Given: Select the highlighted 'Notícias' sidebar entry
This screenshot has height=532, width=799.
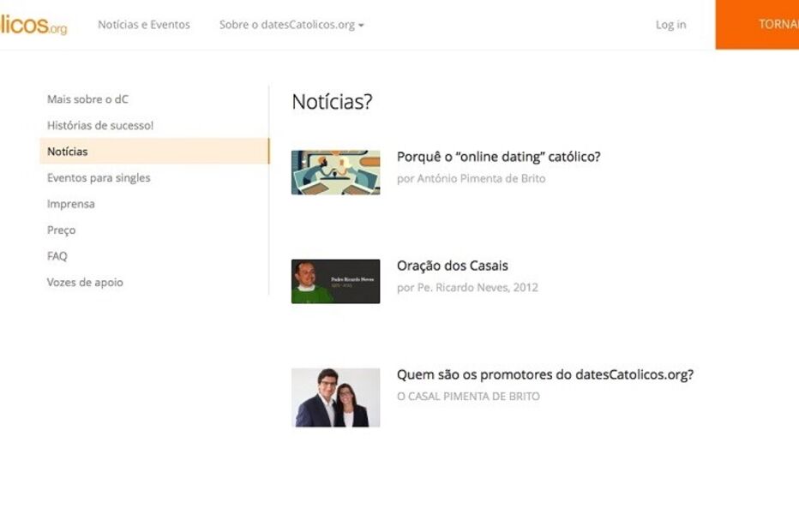Looking at the screenshot, I should tap(69, 151).
